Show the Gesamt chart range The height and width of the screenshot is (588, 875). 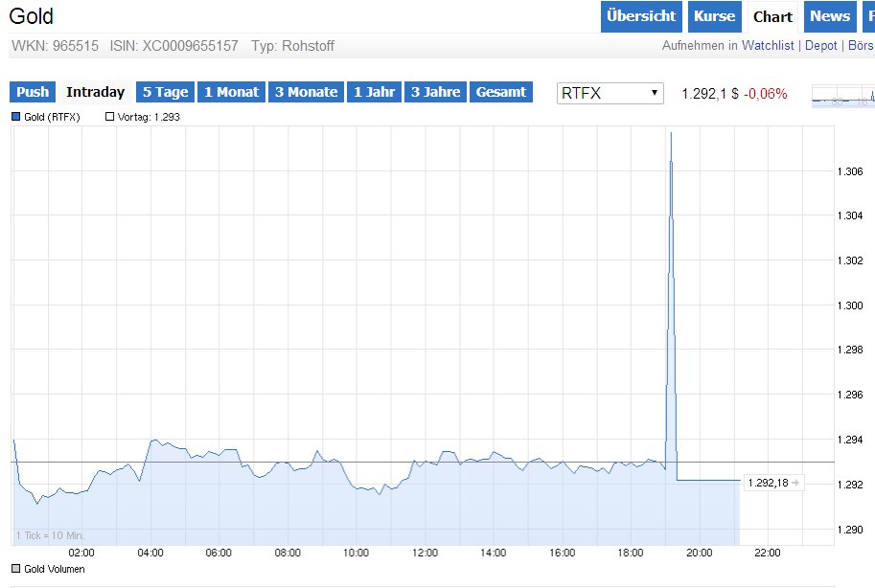[x=501, y=92]
